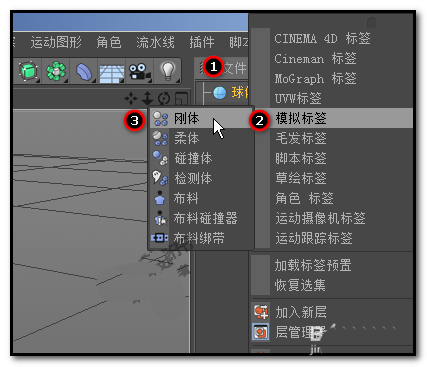The height and width of the screenshot is (367, 427).
Task: Expand MoGraph 标签 submenu
Action: [315, 79]
